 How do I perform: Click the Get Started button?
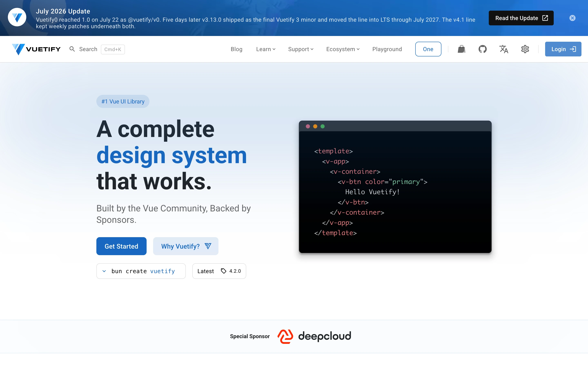click(x=121, y=246)
